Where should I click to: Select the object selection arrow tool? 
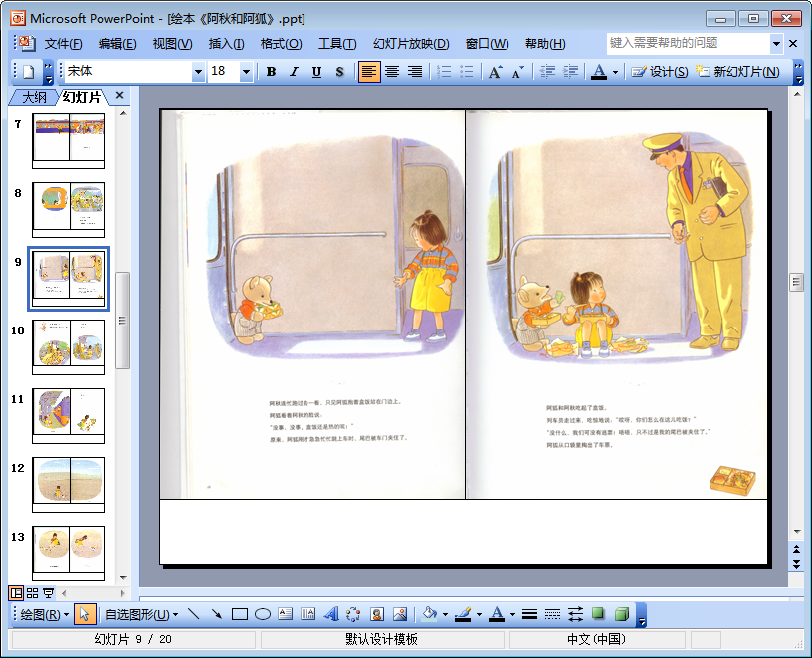point(84,615)
